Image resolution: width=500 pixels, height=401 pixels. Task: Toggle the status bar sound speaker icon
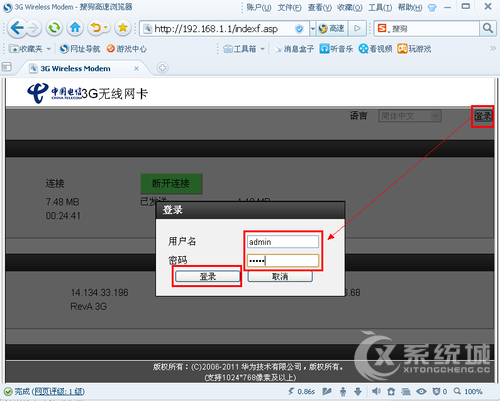coord(376,391)
